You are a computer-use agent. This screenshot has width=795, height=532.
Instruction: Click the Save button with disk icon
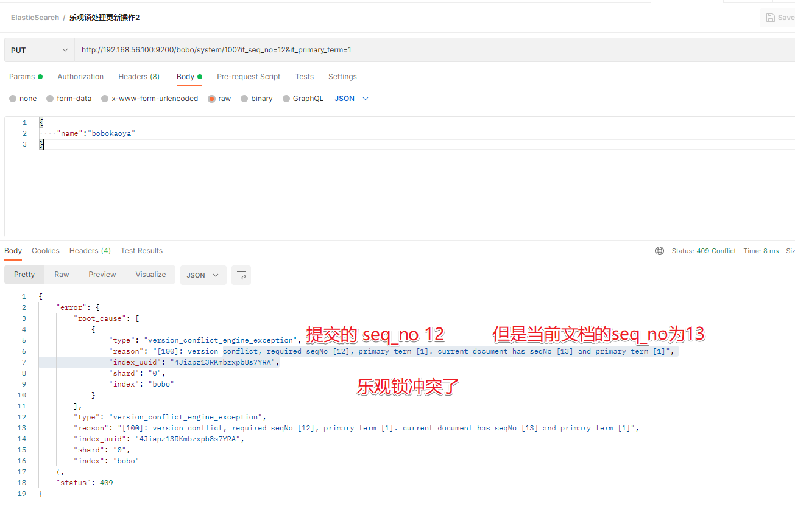click(780, 18)
